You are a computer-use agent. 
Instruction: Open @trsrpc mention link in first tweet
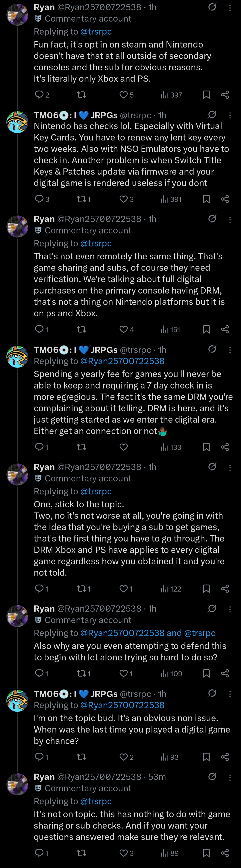click(x=96, y=32)
